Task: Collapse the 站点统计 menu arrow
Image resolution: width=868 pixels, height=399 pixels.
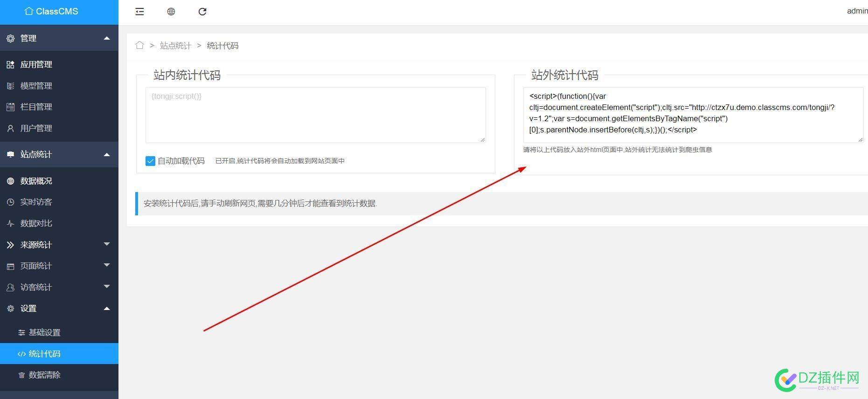Action: pyautogui.click(x=107, y=154)
